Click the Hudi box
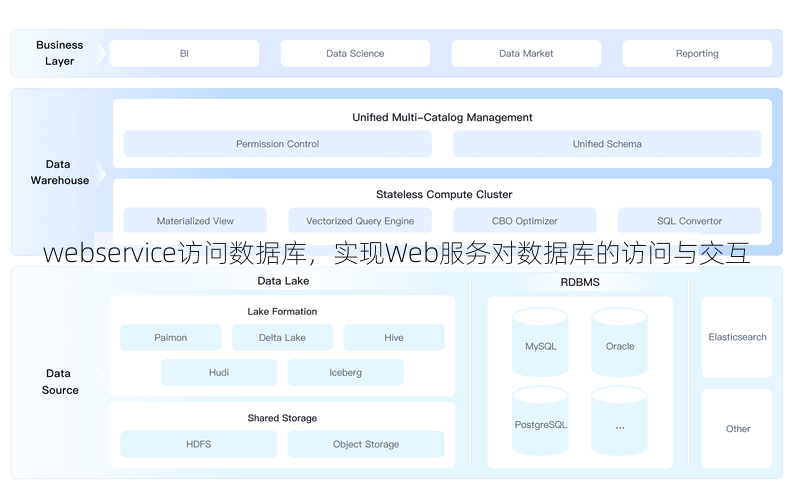The width and height of the screenshot is (794, 490). point(219,373)
